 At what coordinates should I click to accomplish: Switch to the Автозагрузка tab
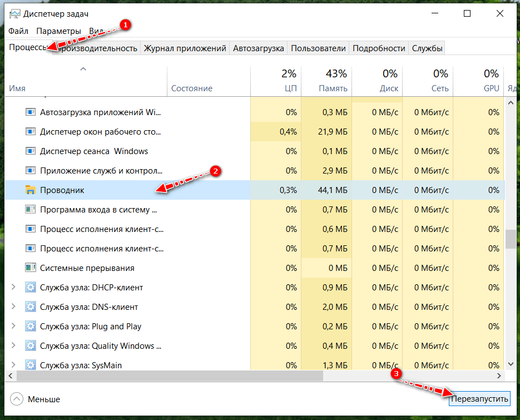pos(258,48)
